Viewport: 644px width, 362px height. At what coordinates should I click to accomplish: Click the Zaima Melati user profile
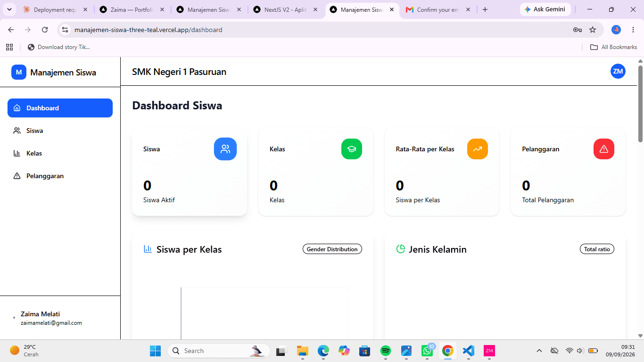click(x=60, y=318)
